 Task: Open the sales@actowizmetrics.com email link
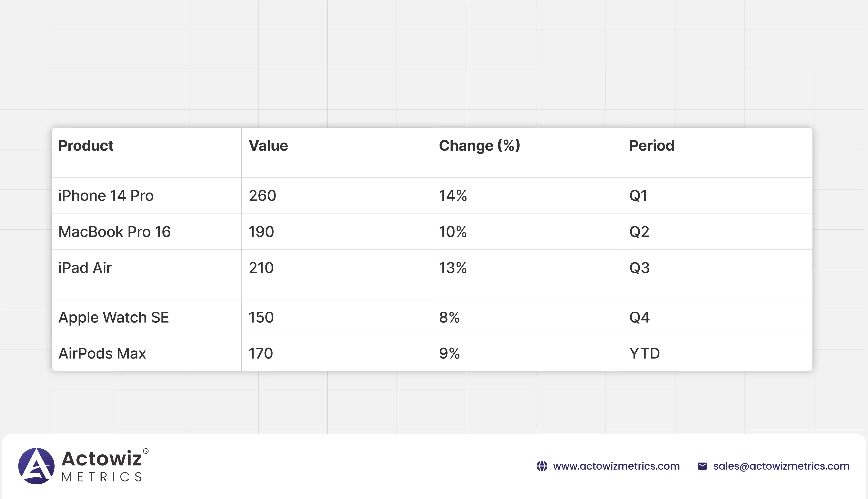tap(781, 466)
